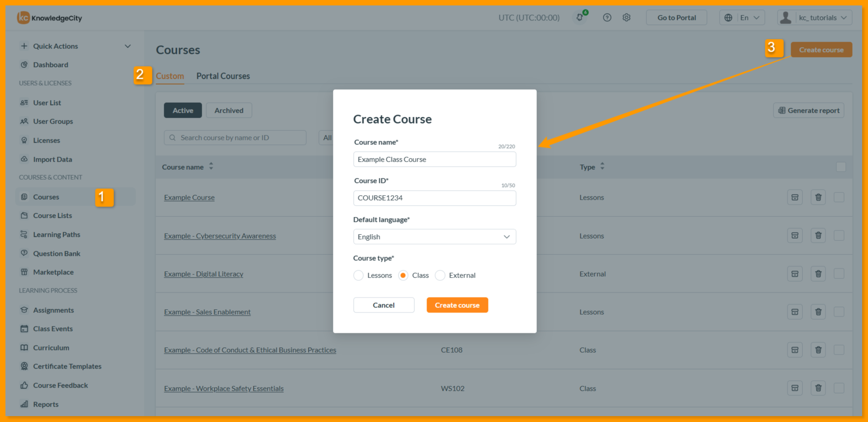Viewport: 868px width, 422px height.
Task: Expand the Quick Actions menu
Action: [x=75, y=46]
